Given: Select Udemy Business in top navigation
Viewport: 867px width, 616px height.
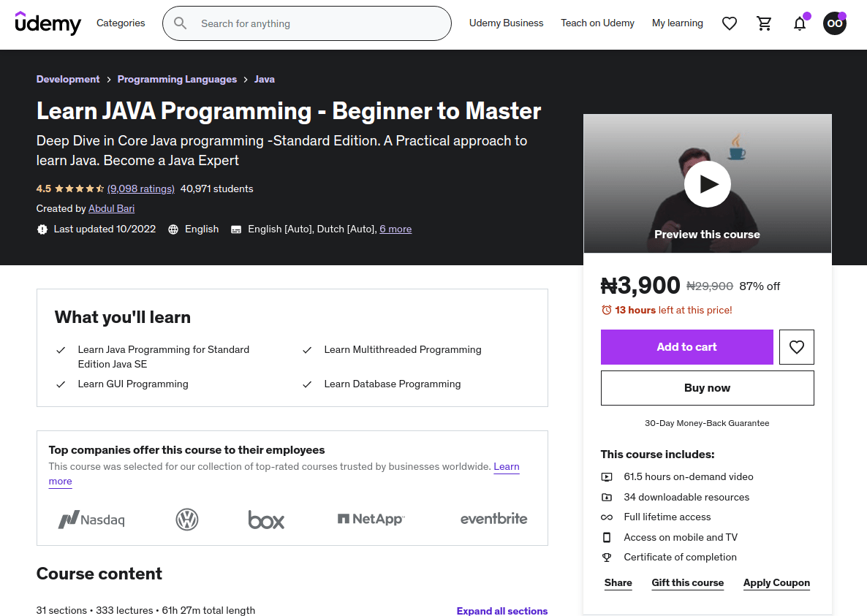Looking at the screenshot, I should click(x=506, y=23).
